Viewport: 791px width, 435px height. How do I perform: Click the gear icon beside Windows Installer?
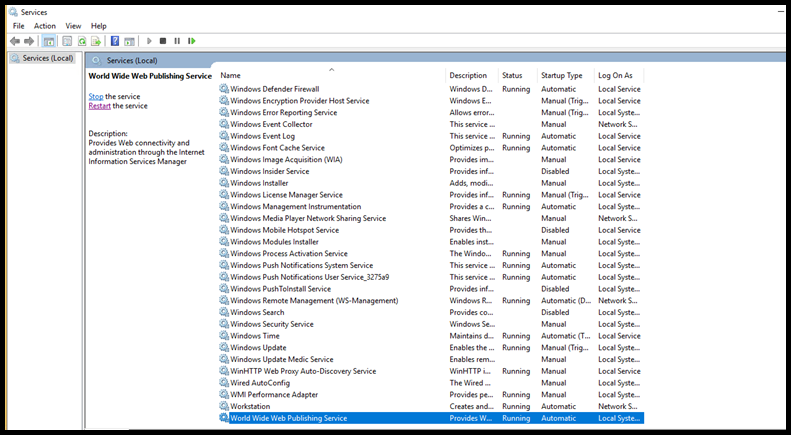pos(224,183)
